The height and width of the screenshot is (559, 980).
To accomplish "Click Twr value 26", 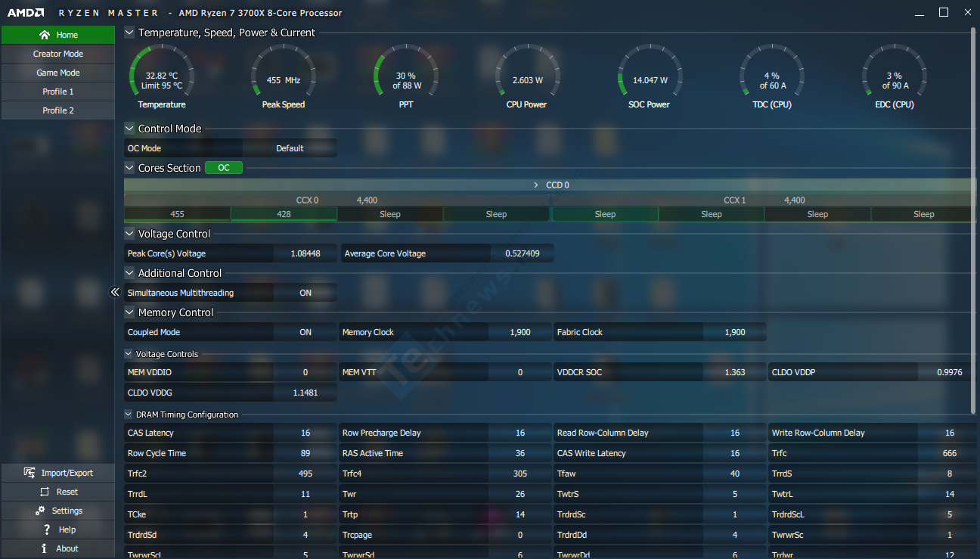I will [520, 494].
